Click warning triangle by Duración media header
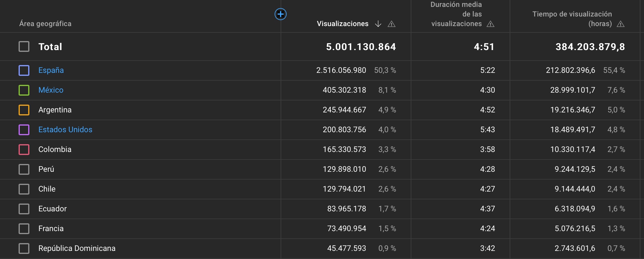 490,24
